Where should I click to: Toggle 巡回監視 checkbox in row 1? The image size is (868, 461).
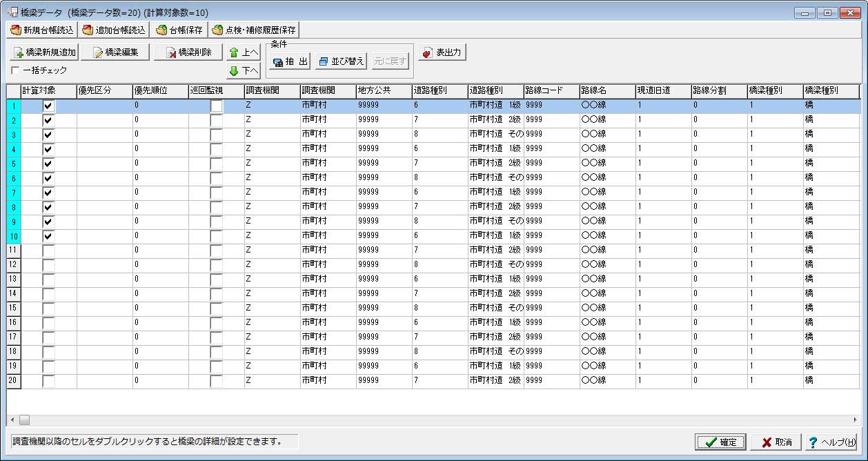click(x=216, y=106)
